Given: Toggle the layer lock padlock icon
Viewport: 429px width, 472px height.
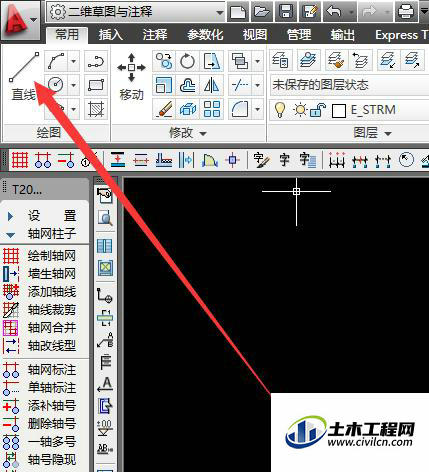Looking at the screenshot, I should pyautogui.click(x=318, y=110).
